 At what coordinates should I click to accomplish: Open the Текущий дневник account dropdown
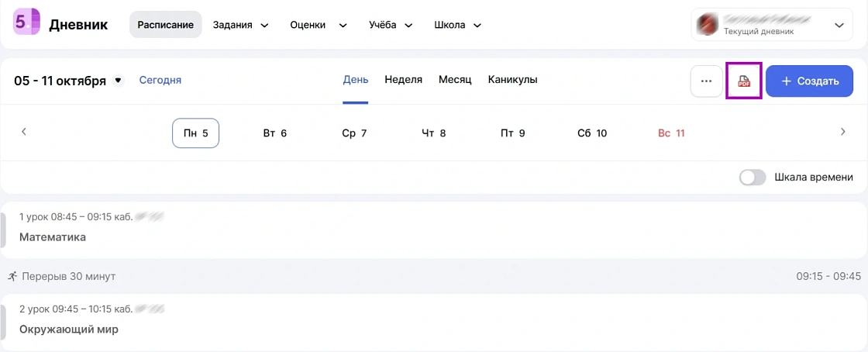click(772, 24)
